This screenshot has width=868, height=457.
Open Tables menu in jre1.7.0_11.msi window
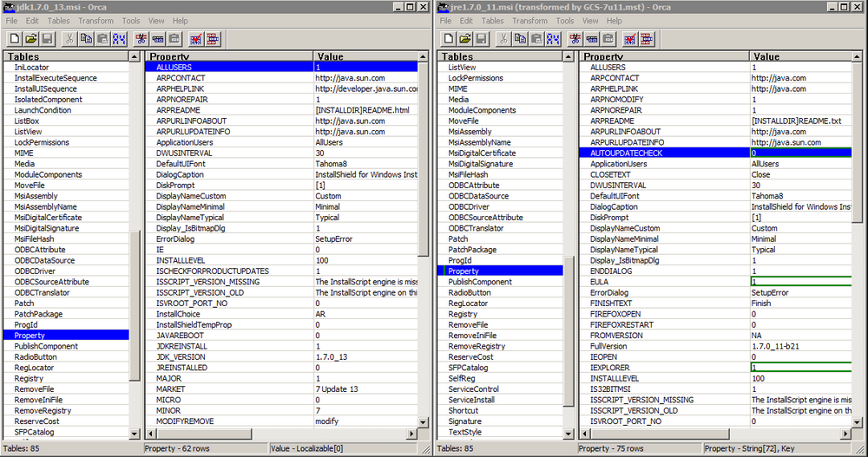click(x=492, y=21)
